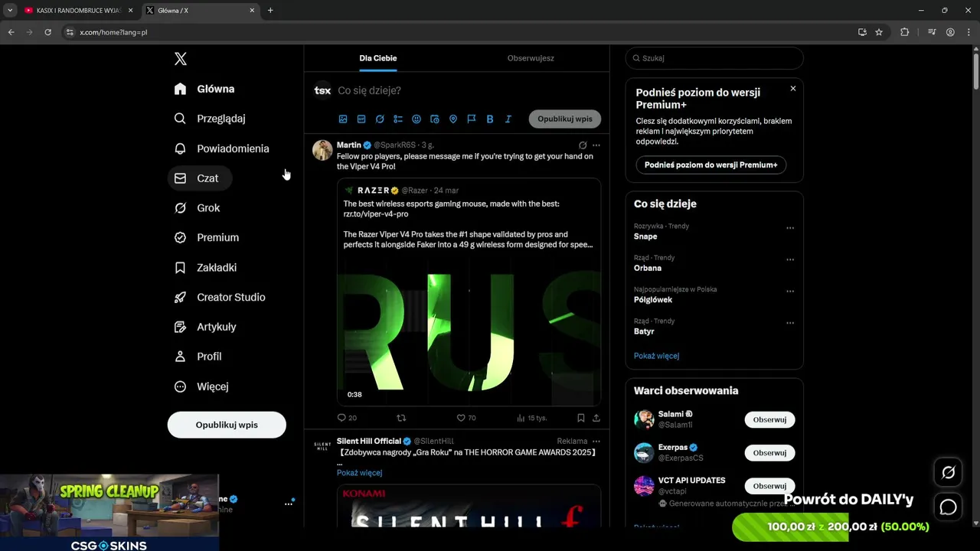Open Martin's profile avatar
This screenshot has height=551, width=980.
click(x=322, y=150)
